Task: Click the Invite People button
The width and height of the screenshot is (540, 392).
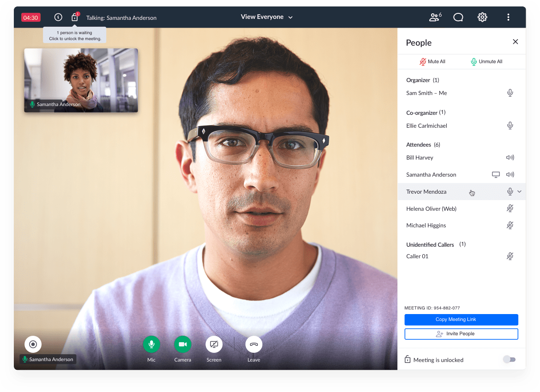Action: pyautogui.click(x=461, y=334)
